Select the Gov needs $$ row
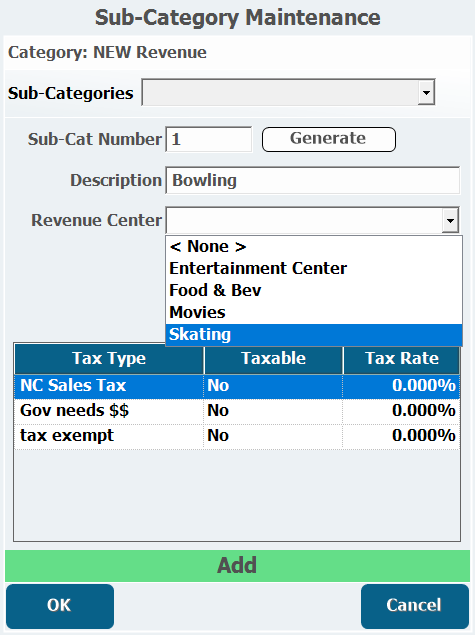The image size is (475, 635). coord(237,411)
